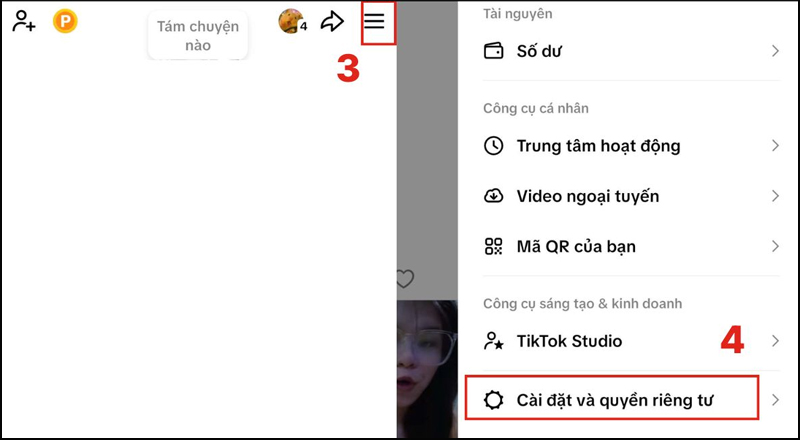Open 'TikTok Studio'
This screenshot has width=800, height=440.
[x=632, y=341]
